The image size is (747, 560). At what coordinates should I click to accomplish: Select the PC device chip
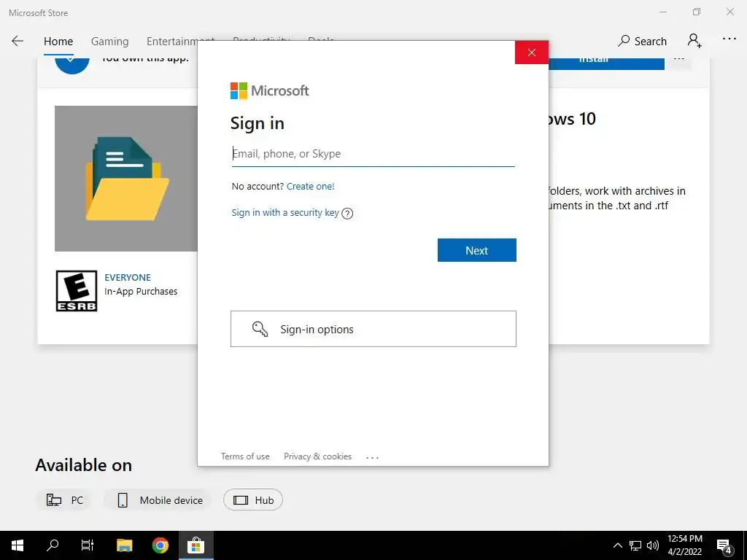pyautogui.click(x=64, y=500)
